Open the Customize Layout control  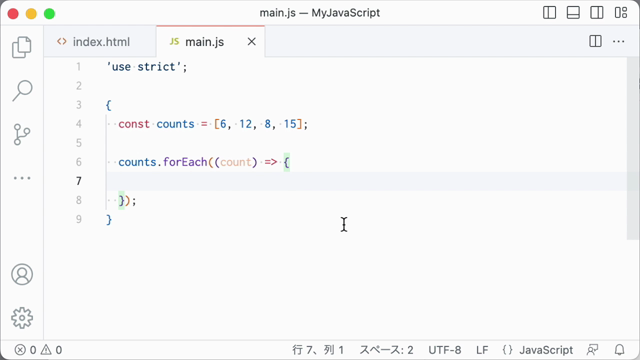pos(621,13)
